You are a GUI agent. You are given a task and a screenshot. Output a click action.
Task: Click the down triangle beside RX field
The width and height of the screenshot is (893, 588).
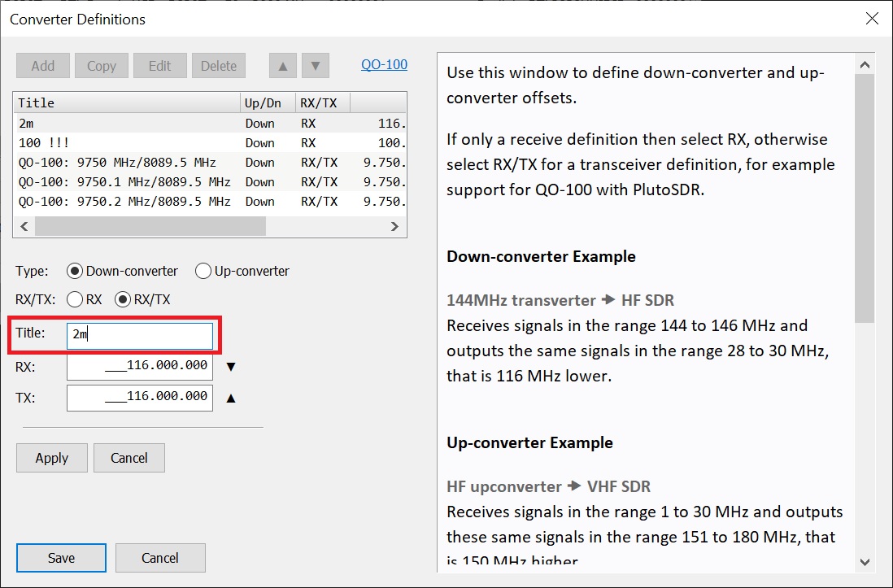(x=231, y=367)
